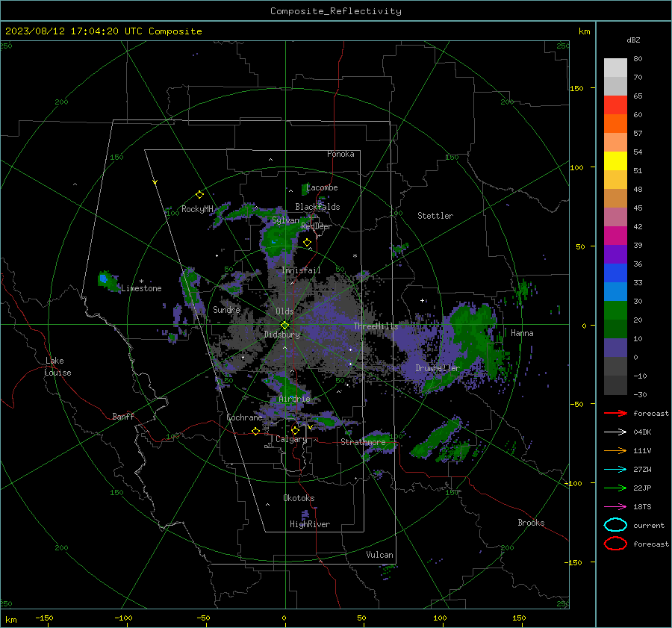Click the yellow diamond marker below Cochrane
672x628 pixels.
click(x=255, y=432)
